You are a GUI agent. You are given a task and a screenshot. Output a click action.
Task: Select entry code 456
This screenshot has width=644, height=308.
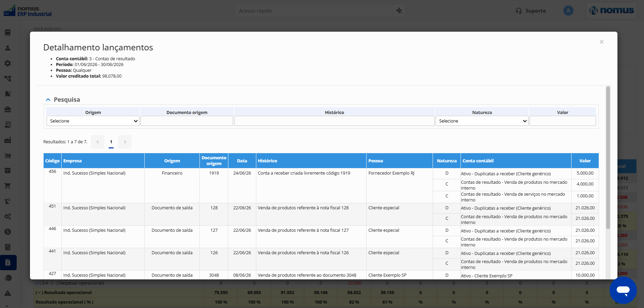pyautogui.click(x=52, y=172)
